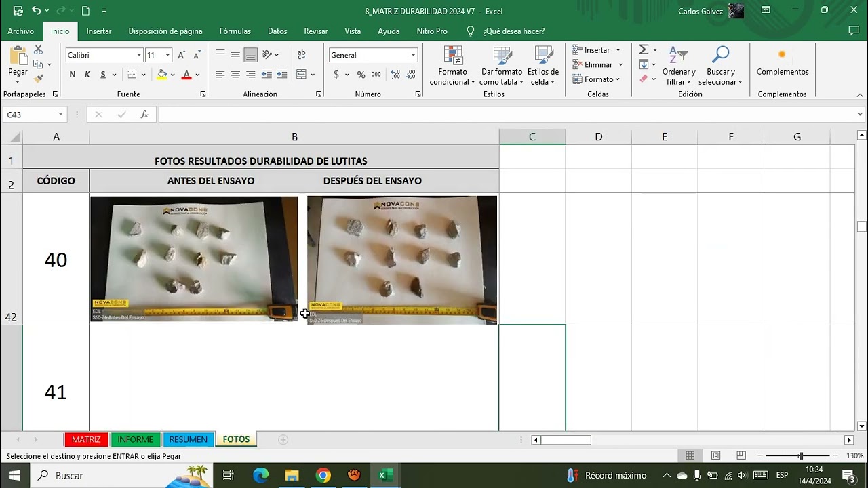Image resolution: width=868 pixels, height=488 pixels.
Task: Switch to the MATRIZ sheet tab
Action: pos(86,439)
